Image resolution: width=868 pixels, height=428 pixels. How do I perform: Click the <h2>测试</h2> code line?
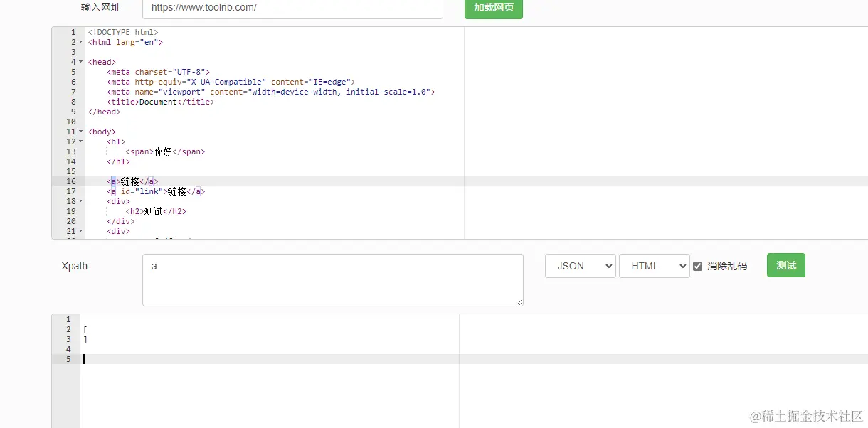[x=156, y=211]
